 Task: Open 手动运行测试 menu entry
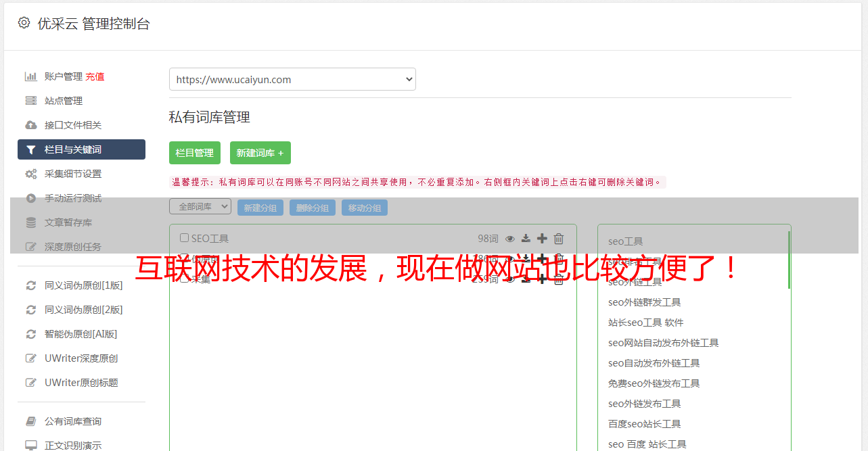[73, 198]
